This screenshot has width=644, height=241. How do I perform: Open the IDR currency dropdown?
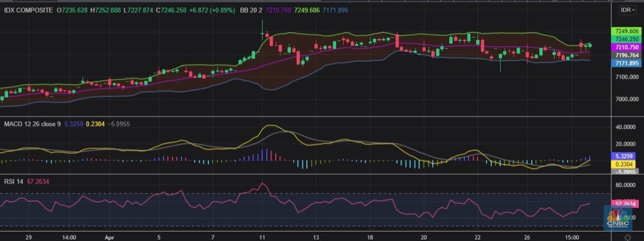(x=628, y=10)
